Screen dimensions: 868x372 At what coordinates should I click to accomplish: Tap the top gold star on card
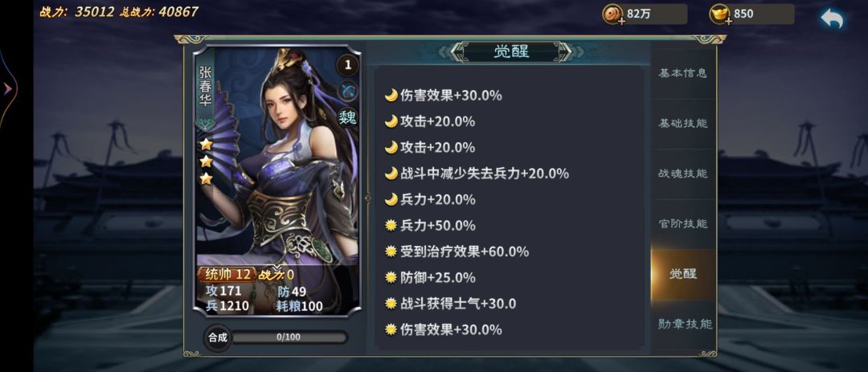coord(206,145)
